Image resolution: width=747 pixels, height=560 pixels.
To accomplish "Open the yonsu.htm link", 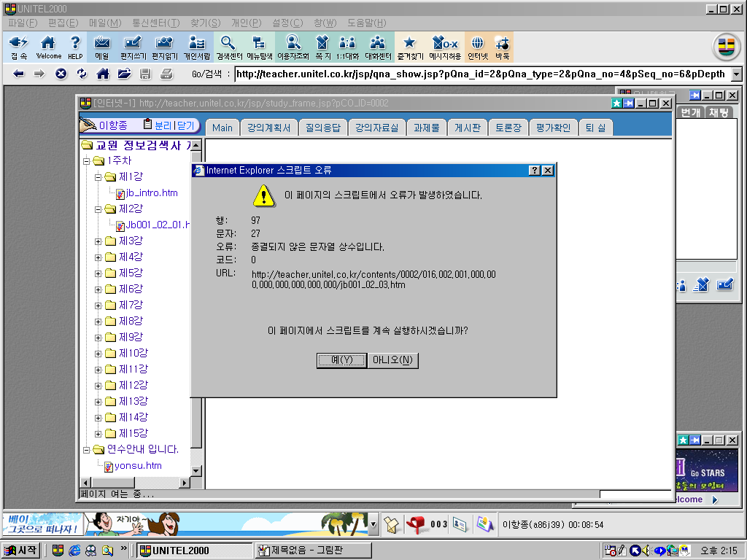I will [138, 466].
